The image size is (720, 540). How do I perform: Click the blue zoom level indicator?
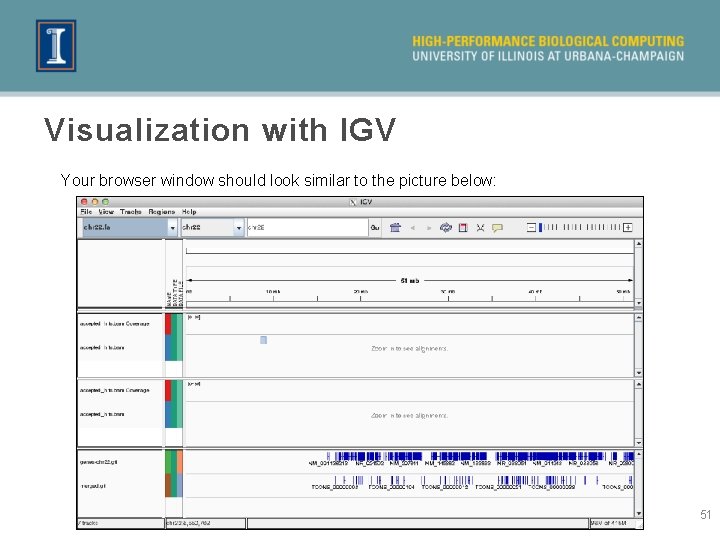[540, 227]
